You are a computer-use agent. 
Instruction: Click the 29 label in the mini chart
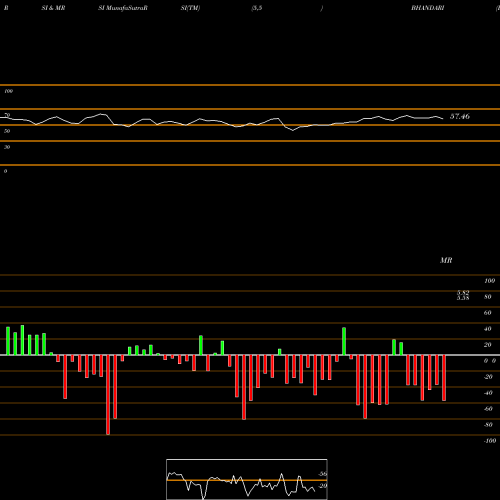point(323,486)
